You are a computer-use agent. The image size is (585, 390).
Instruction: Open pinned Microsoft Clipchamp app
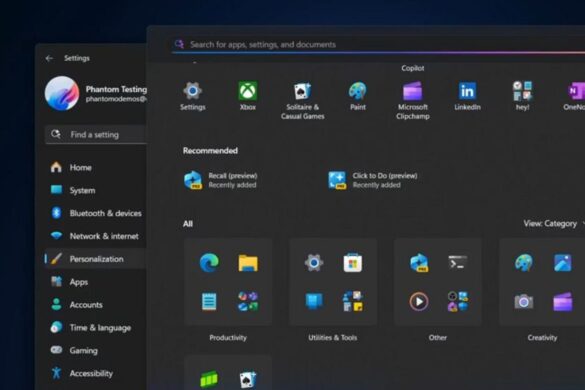point(413,101)
